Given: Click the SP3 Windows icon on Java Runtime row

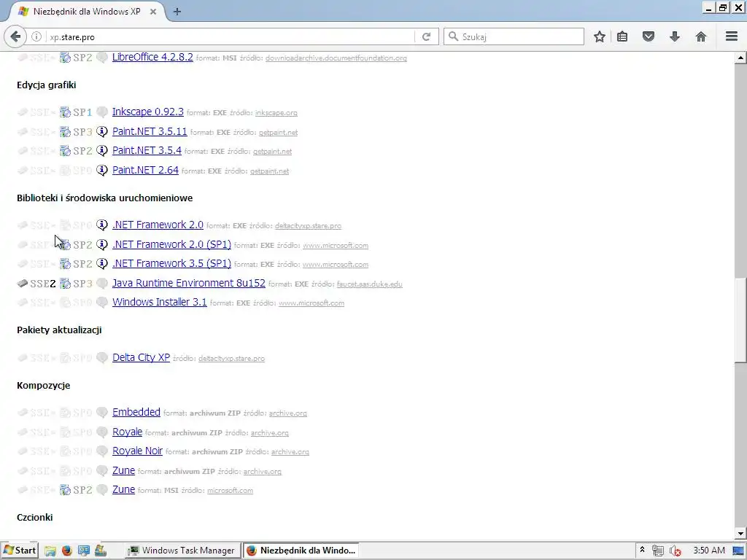Looking at the screenshot, I should tap(65, 284).
